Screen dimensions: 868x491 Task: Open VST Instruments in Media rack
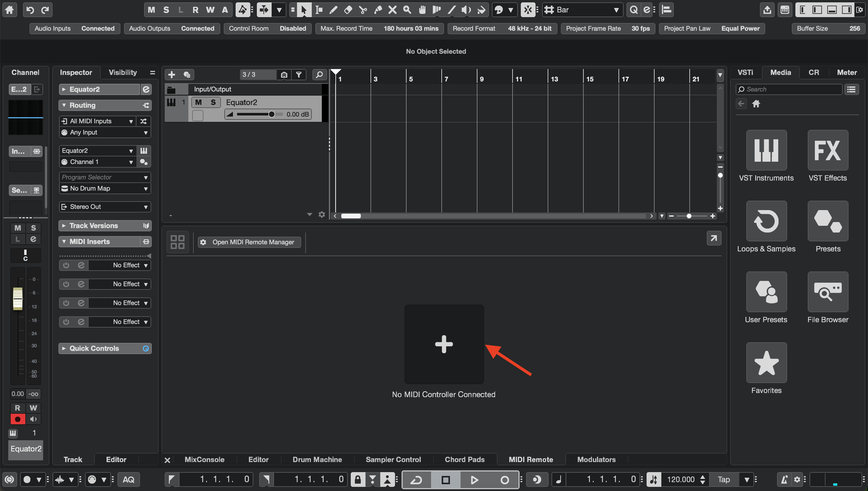tap(766, 150)
